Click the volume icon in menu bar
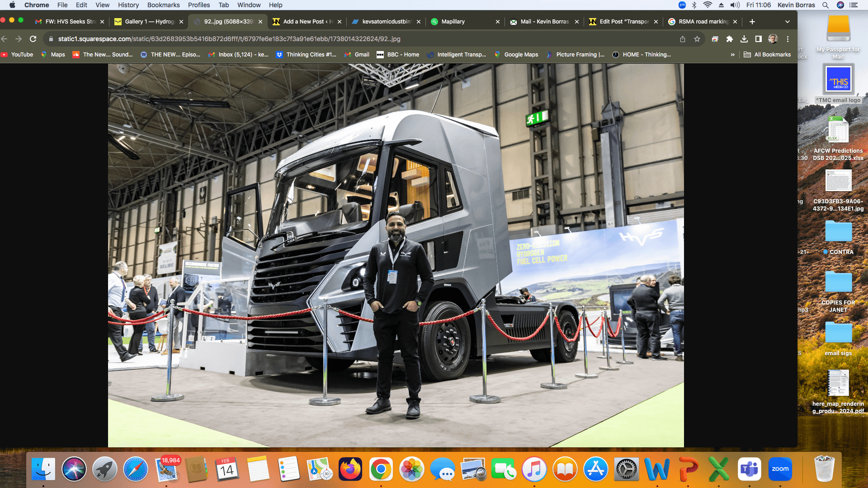The image size is (868, 488). (x=735, y=5)
